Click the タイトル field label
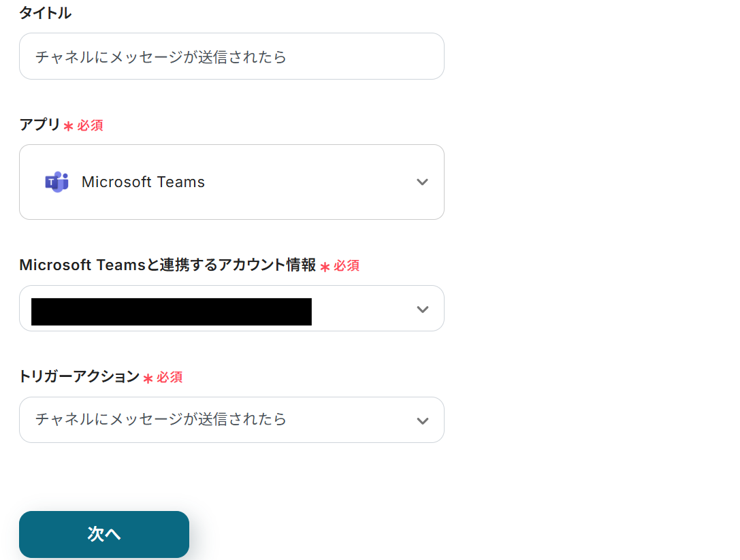Image resolution: width=740 pixels, height=560 pixels. pyautogui.click(x=45, y=13)
